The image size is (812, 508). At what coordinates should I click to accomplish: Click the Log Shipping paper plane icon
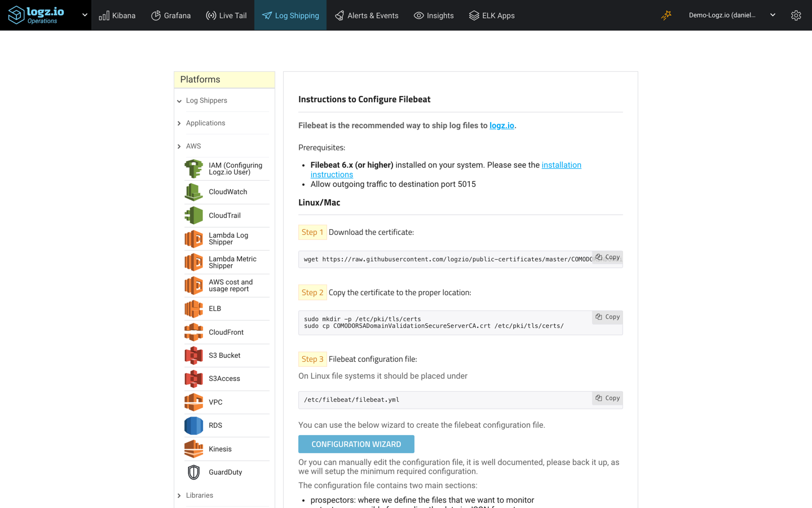coord(267,15)
